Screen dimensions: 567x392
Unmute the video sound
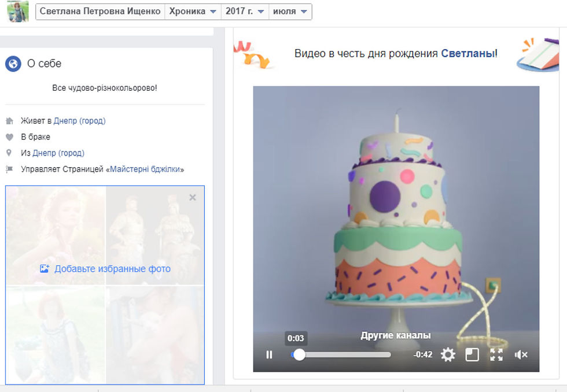[521, 355]
